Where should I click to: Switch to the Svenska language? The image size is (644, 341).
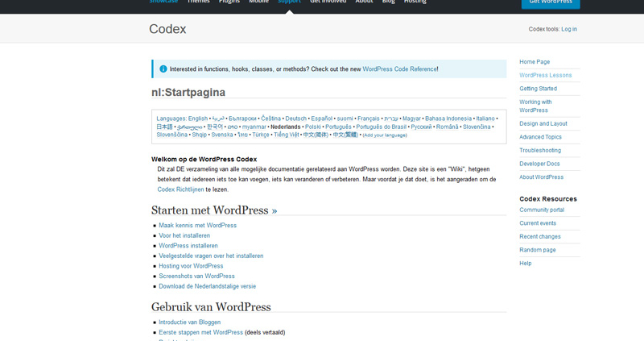click(x=222, y=135)
